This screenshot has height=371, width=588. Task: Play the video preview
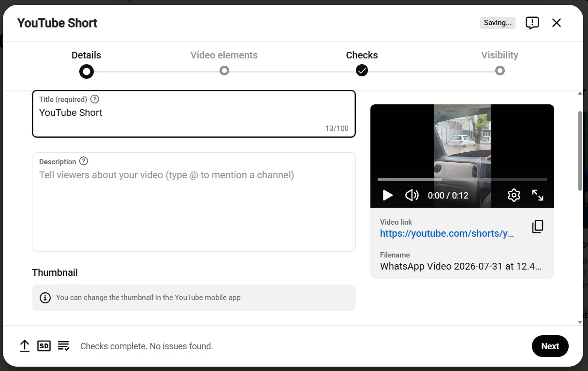pos(388,195)
